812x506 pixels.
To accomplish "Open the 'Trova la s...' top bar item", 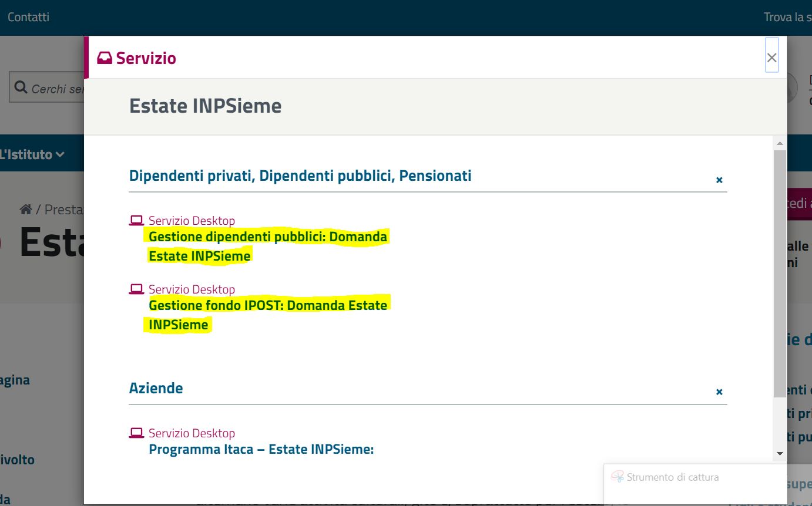I will pos(787,17).
